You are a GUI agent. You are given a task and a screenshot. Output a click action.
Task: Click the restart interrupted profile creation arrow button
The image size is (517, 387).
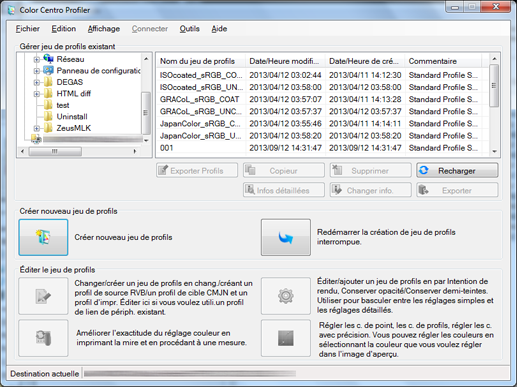coord(286,237)
